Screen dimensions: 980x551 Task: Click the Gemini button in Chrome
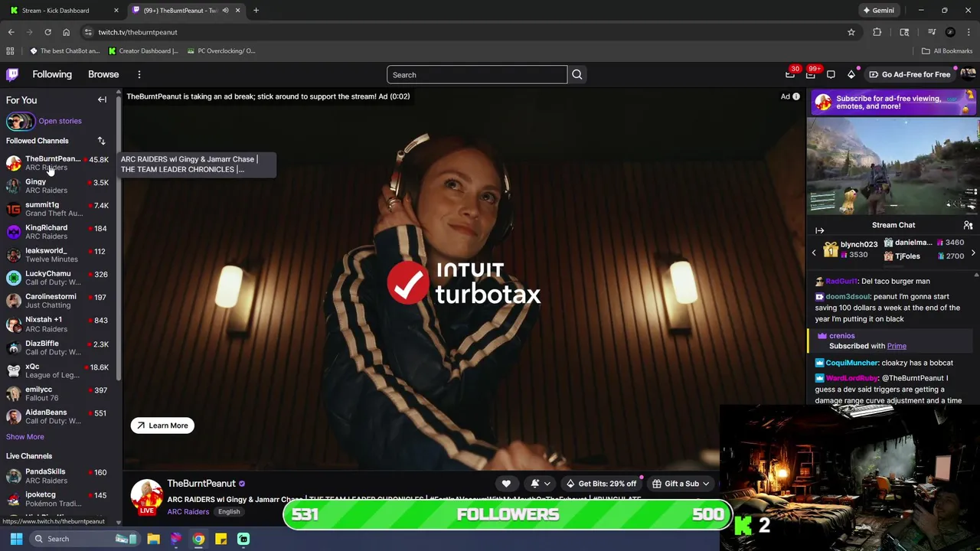pyautogui.click(x=878, y=11)
